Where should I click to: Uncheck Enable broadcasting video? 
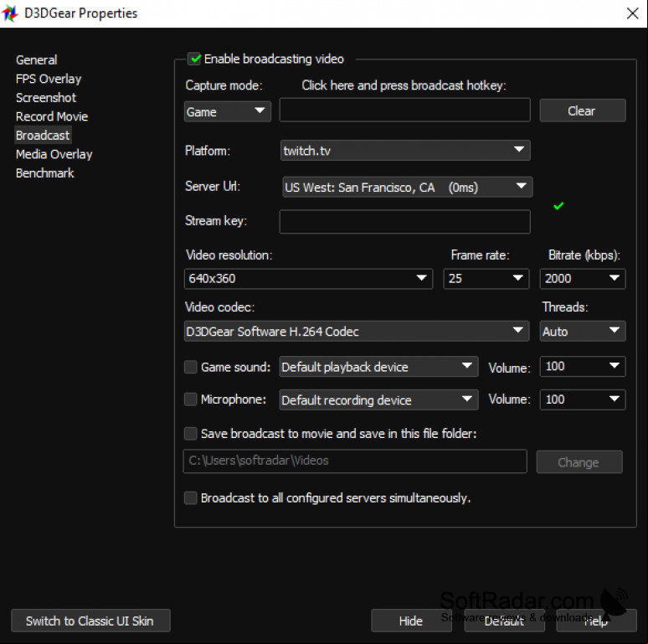click(194, 59)
